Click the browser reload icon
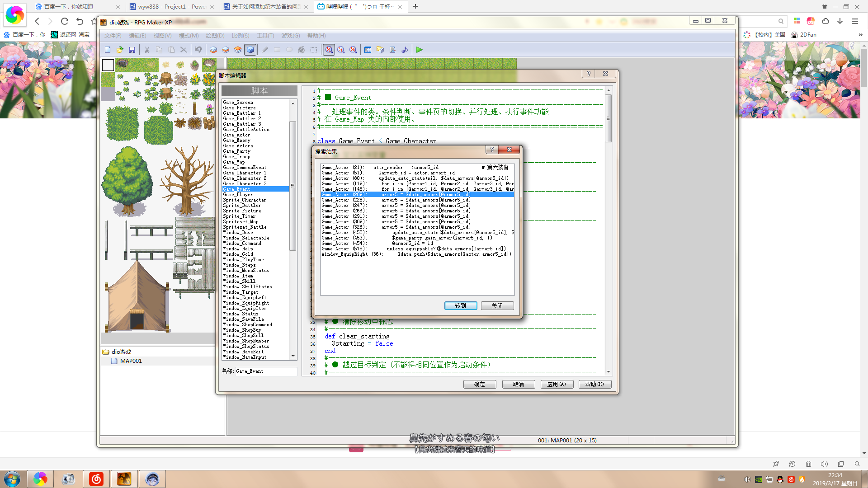 pyautogui.click(x=65, y=21)
